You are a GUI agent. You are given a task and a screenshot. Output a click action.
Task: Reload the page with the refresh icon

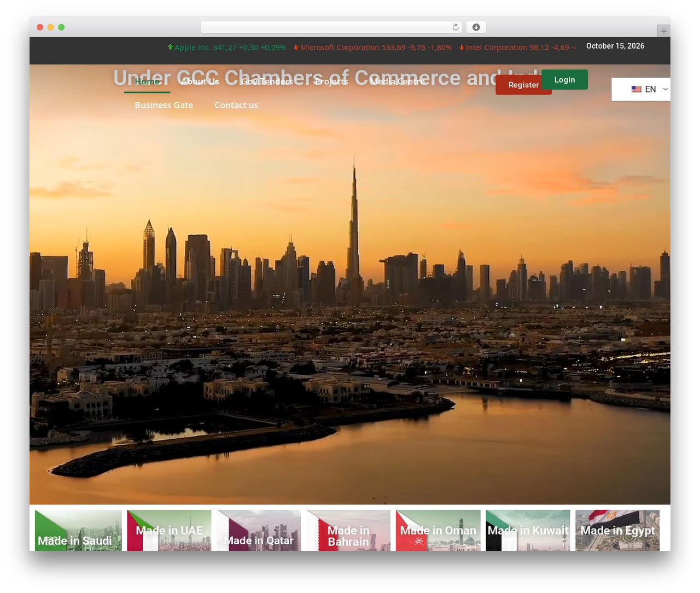[456, 27]
